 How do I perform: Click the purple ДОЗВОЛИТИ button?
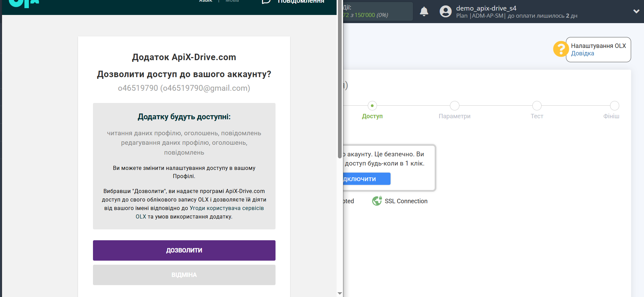(184, 250)
